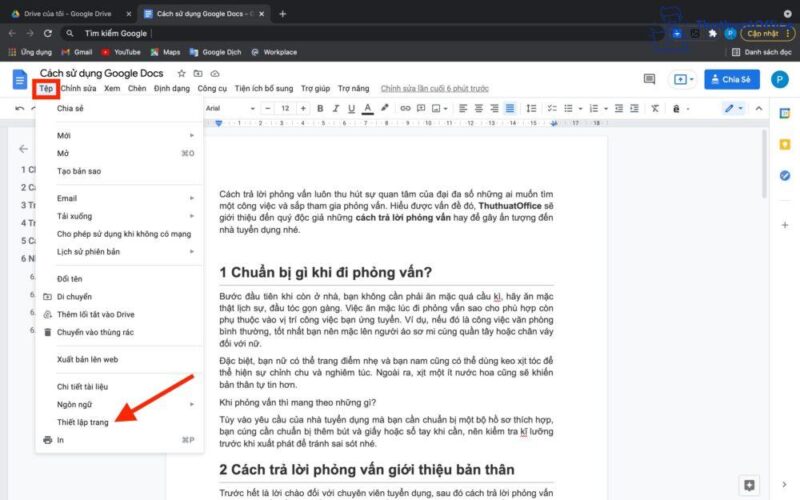800x500 pixels.
Task: Choose Chuyển vào thùng rác
Action: point(119,332)
